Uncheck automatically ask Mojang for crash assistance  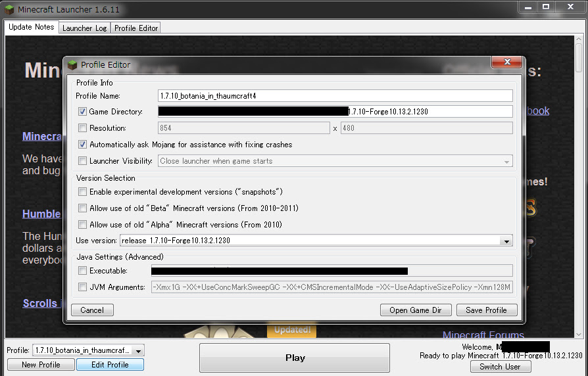[x=82, y=145]
